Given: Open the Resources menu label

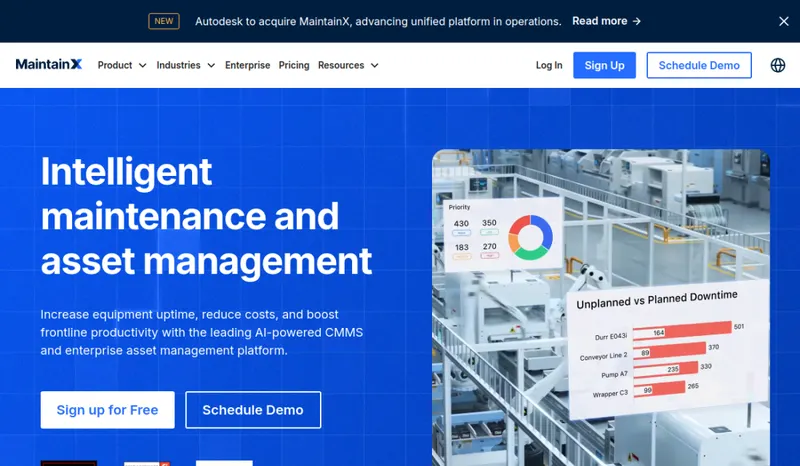Looking at the screenshot, I should click(x=341, y=65).
